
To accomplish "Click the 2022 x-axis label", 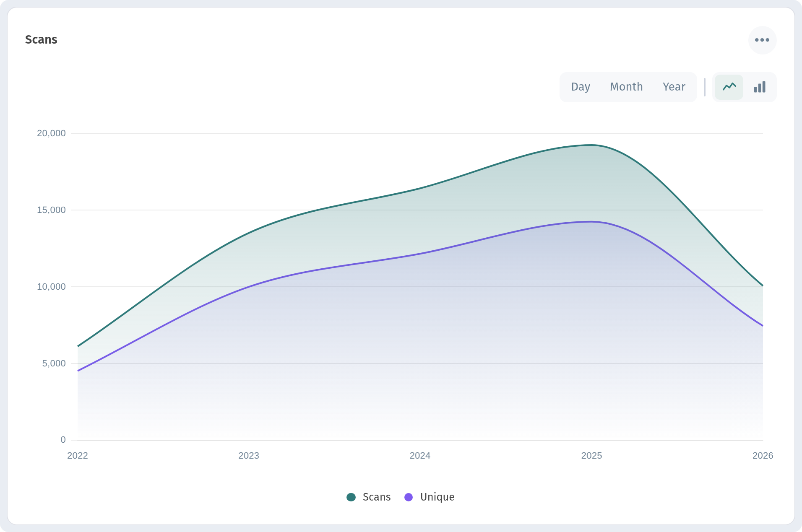I will [78, 456].
